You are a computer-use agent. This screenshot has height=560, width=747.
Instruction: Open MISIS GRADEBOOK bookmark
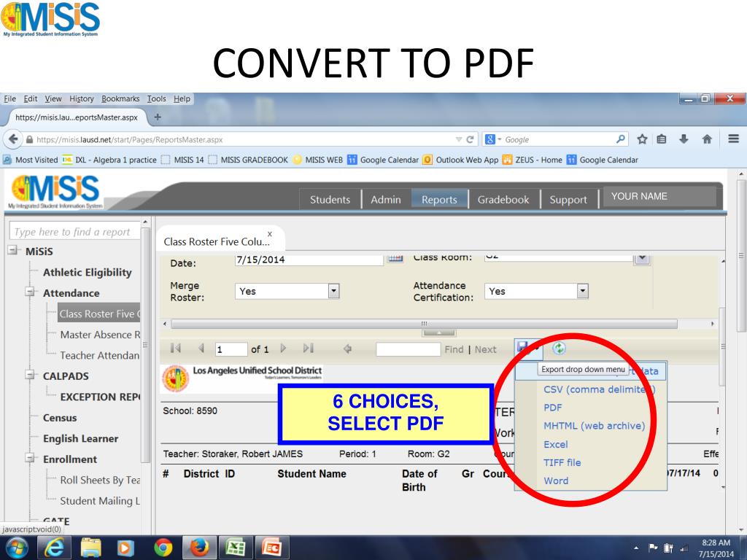point(248,160)
